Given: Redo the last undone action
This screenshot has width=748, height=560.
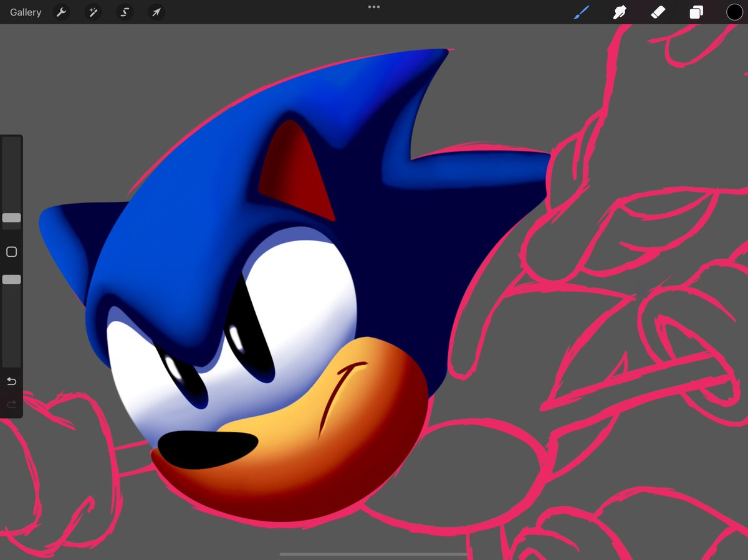Looking at the screenshot, I should point(11,405).
